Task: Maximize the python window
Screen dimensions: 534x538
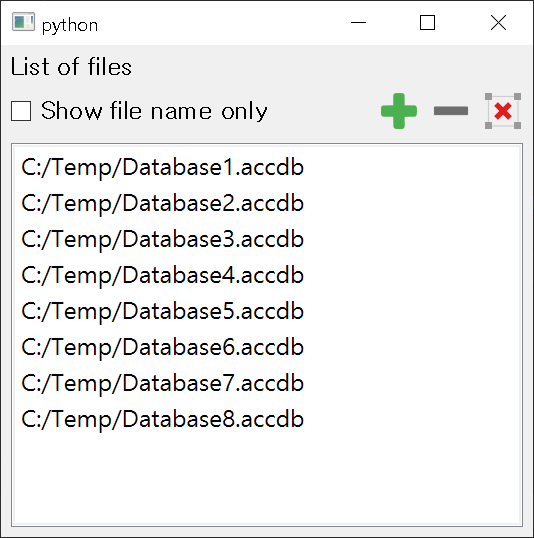Action: click(427, 23)
